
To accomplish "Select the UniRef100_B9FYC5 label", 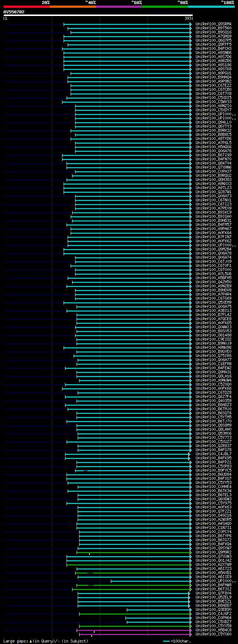I will (x=213, y=471).
